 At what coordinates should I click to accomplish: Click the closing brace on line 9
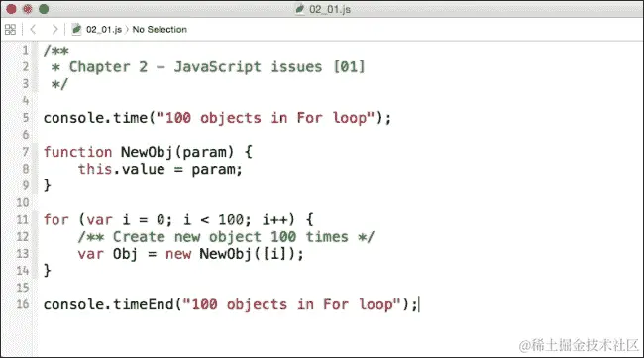click(48, 185)
